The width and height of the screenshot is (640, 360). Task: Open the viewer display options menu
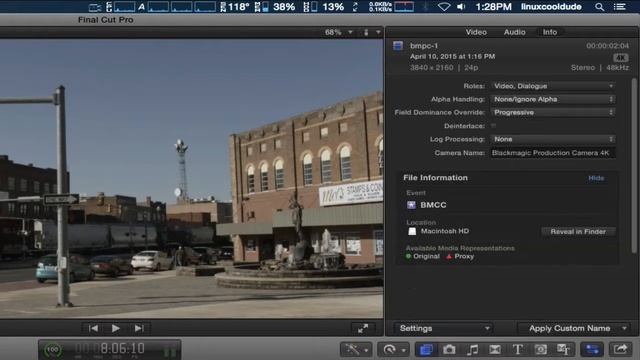[372, 32]
